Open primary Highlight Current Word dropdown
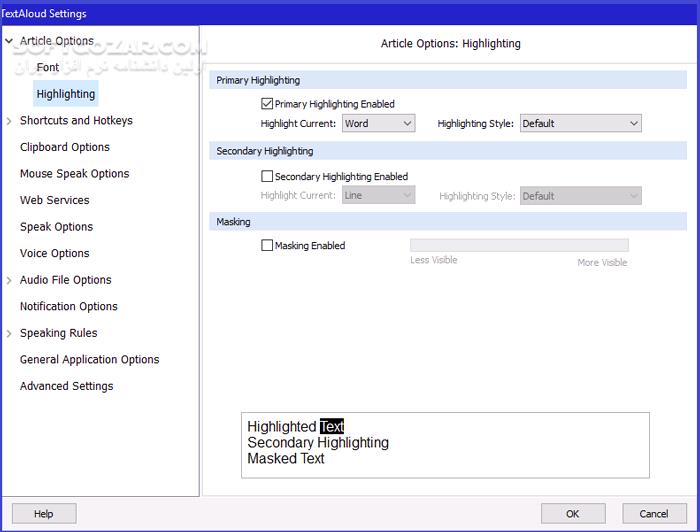700x532 pixels. point(379,124)
